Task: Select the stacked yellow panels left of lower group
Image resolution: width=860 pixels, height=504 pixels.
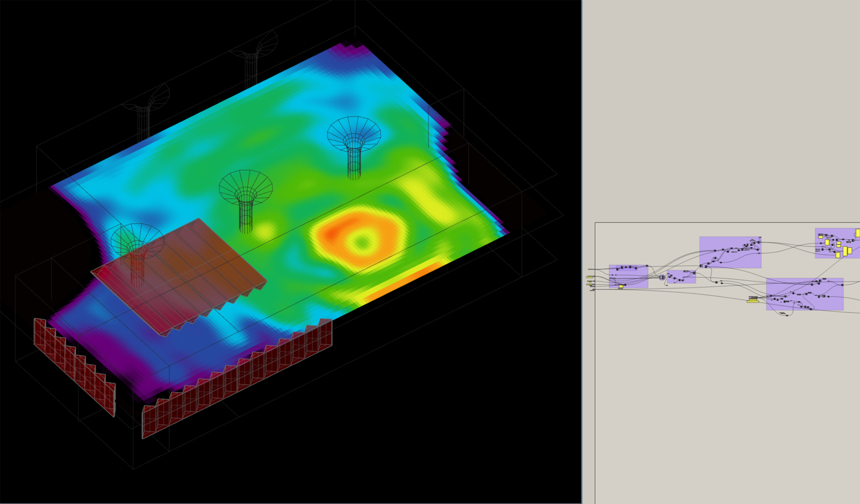Action: 752,300
